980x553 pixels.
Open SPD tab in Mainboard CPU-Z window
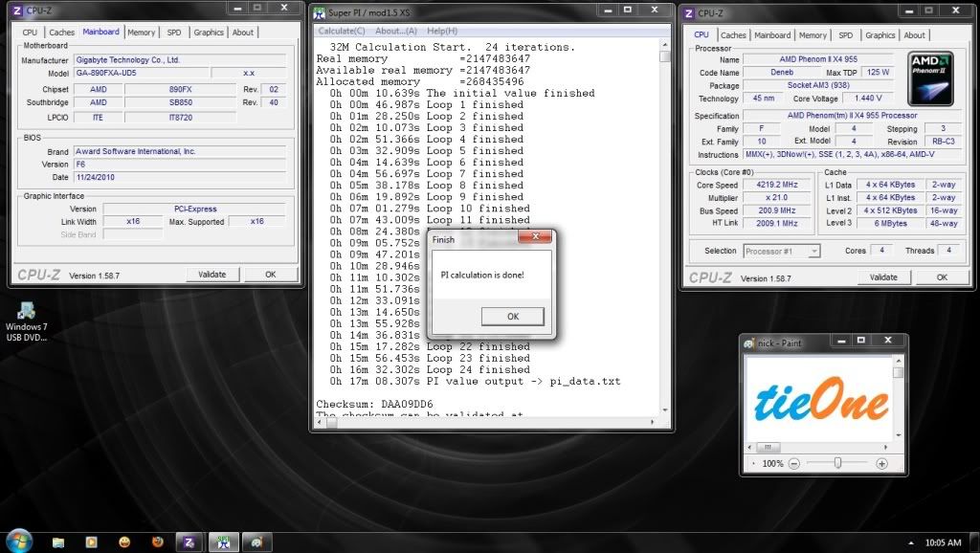click(174, 33)
